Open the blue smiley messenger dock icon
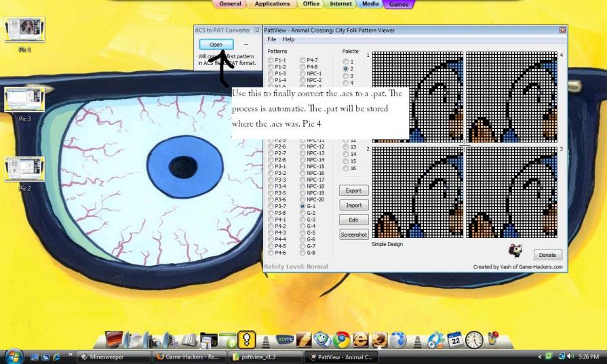The width and height of the screenshot is (607, 364). tap(322, 340)
